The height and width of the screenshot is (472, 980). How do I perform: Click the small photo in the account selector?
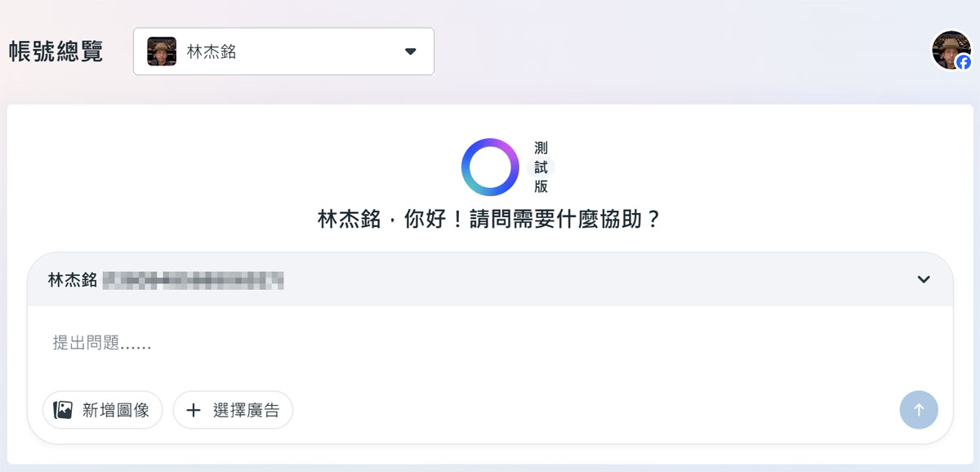(x=162, y=51)
